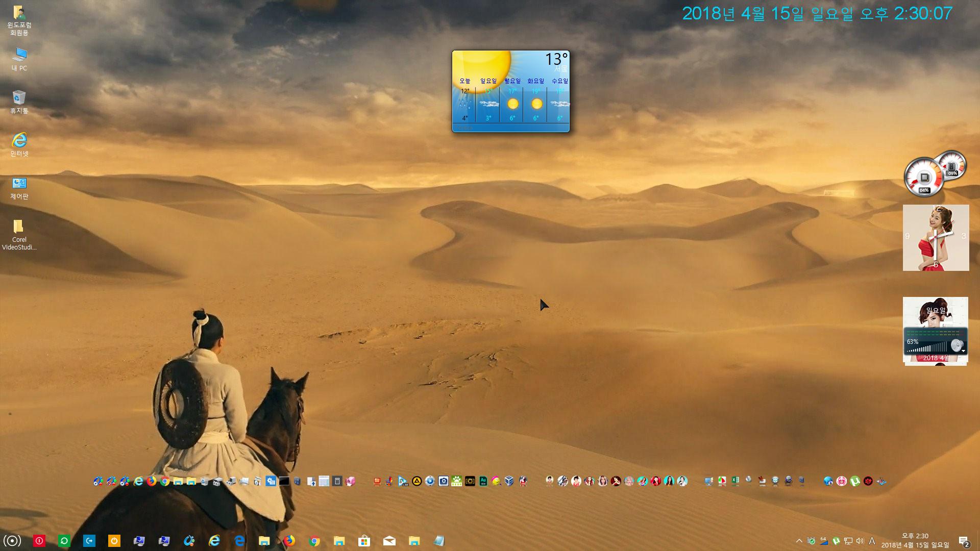Viewport: 980px width, 551px height.
Task: Launch Google Chrome from the taskbar
Action: click(314, 541)
